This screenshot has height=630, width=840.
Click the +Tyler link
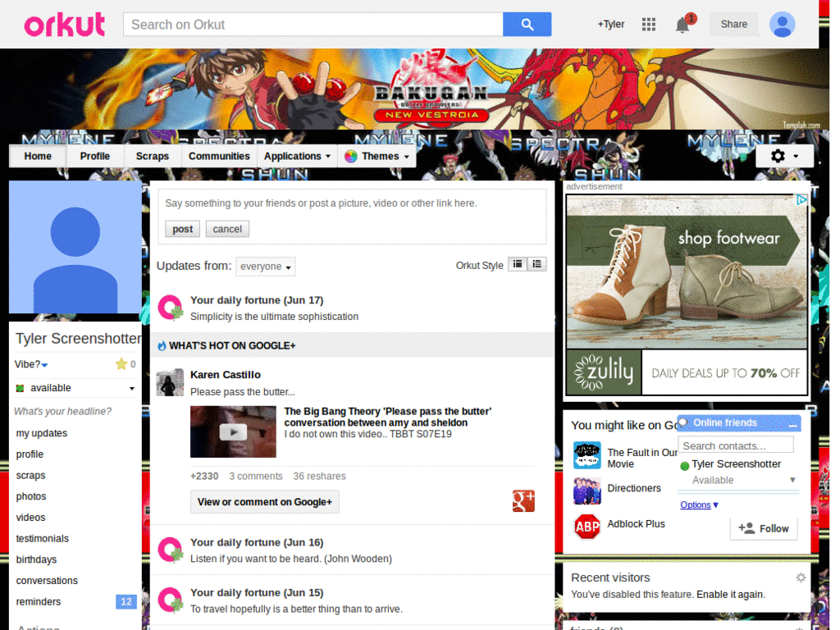point(611,24)
